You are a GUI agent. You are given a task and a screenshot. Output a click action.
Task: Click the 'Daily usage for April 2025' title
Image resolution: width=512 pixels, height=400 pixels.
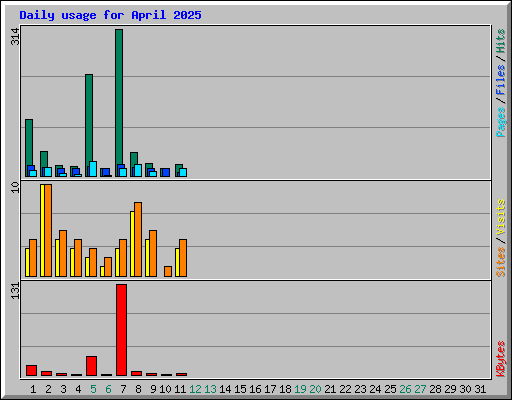pyautogui.click(x=110, y=15)
